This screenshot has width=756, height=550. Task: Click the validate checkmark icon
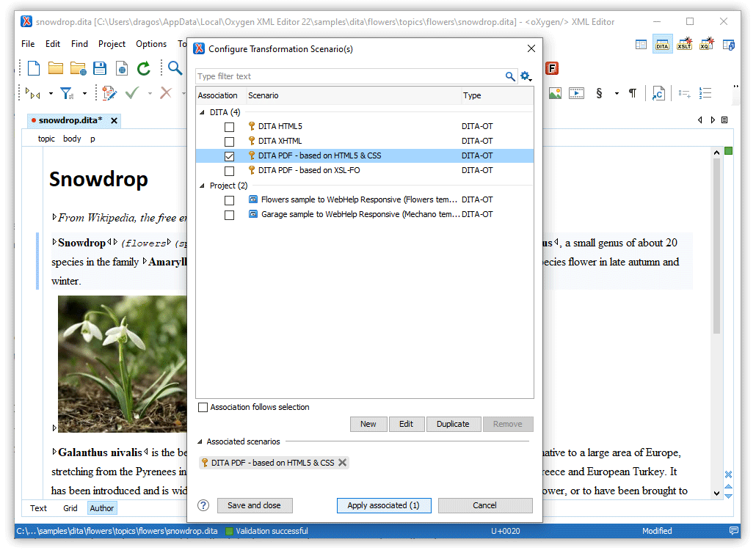[x=131, y=92]
